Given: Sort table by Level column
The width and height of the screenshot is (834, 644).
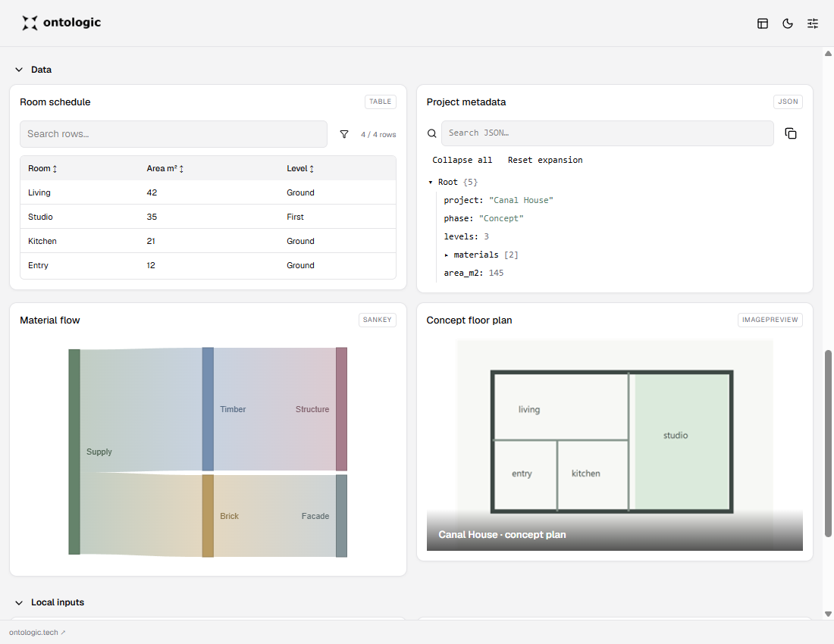Looking at the screenshot, I should 300,168.
